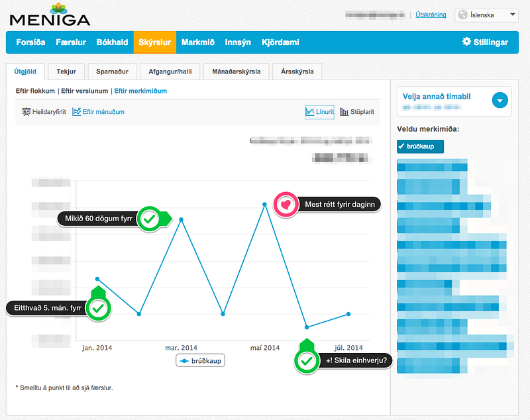The width and height of the screenshot is (530, 420).
Task: Click the Útskráning logout link
Action: pyautogui.click(x=431, y=15)
